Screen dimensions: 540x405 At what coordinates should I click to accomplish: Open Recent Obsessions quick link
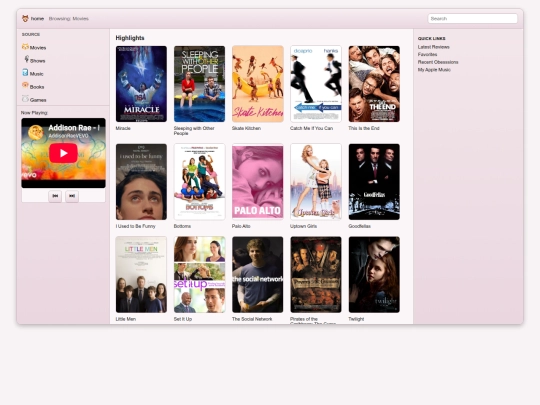tap(438, 62)
